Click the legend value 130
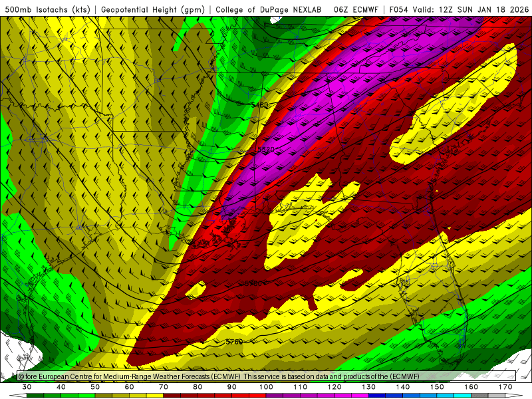Viewport: 532px width, 399px height. tap(368, 387)
